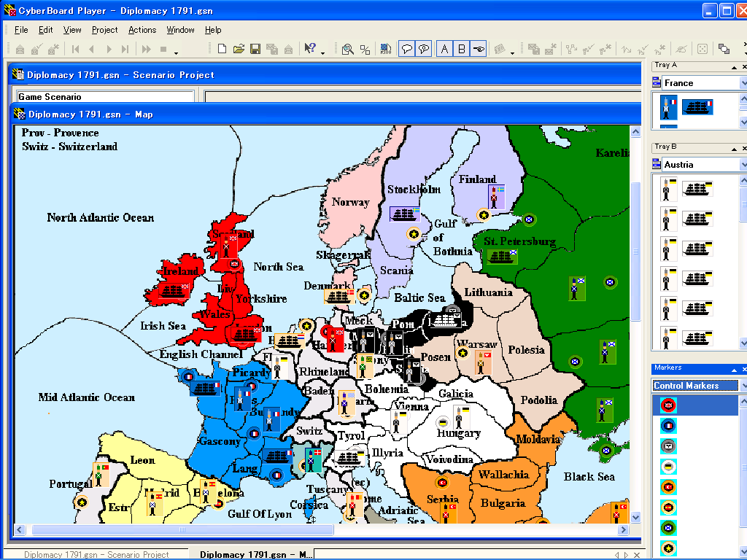The image size is (747, 560).
Task: Click the map's scroll-left arrow button
Action: (20, 529)
